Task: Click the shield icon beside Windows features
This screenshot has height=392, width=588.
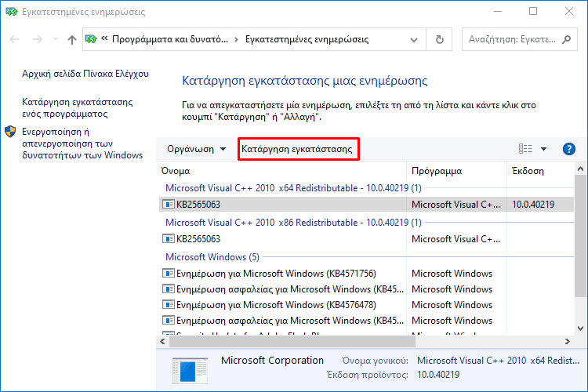Action: [x=10, y=132]
